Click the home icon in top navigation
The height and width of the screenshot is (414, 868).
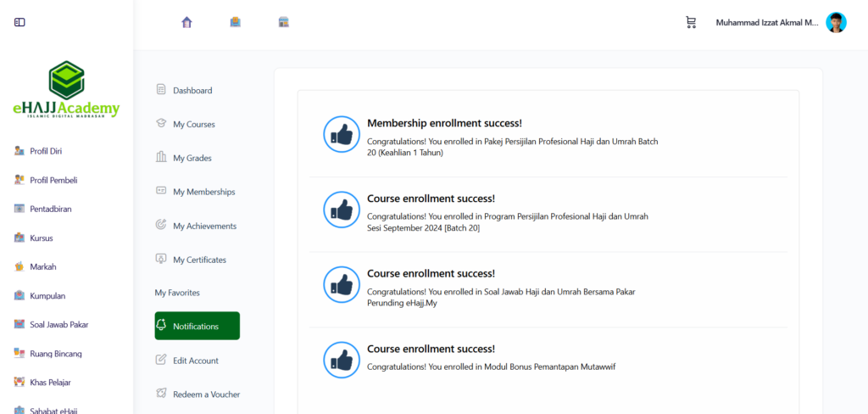(x=187, y=22)
